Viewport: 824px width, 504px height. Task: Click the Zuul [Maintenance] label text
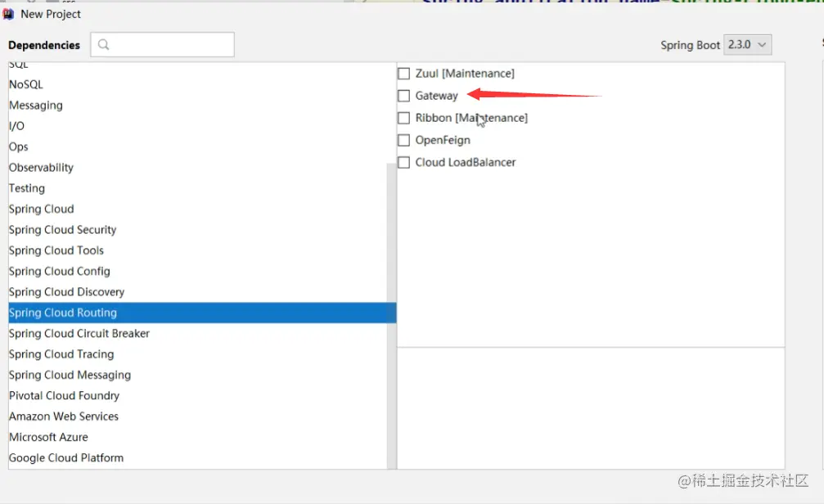[465, 74]
